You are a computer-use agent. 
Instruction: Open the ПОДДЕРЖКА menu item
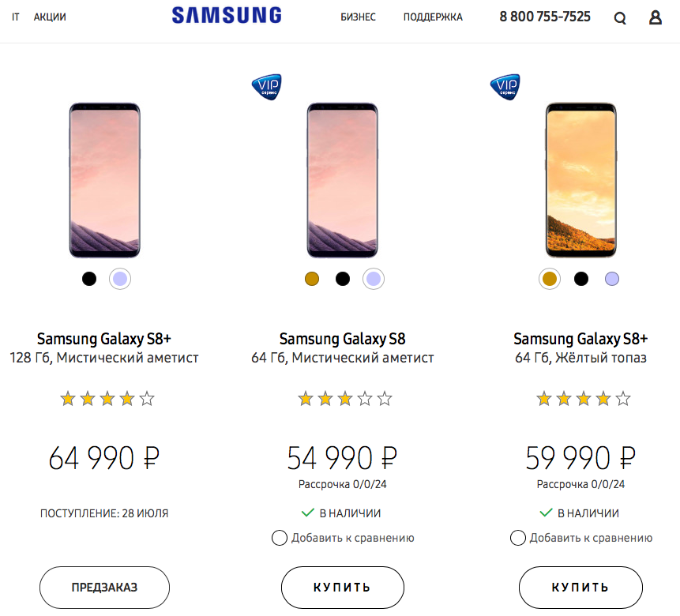coord(433,17)
